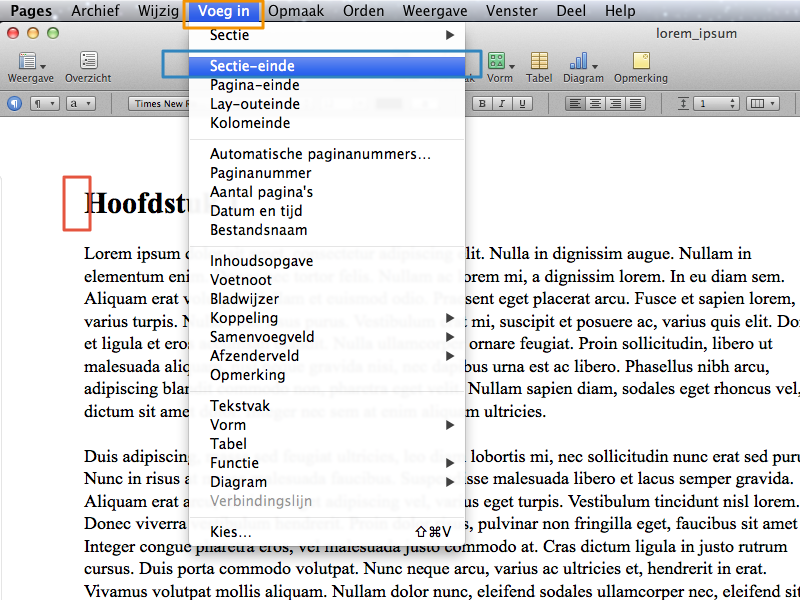Insert Bestandsnaam field
This screenshot has width=800, height=600.
click(x=327, y=230)
